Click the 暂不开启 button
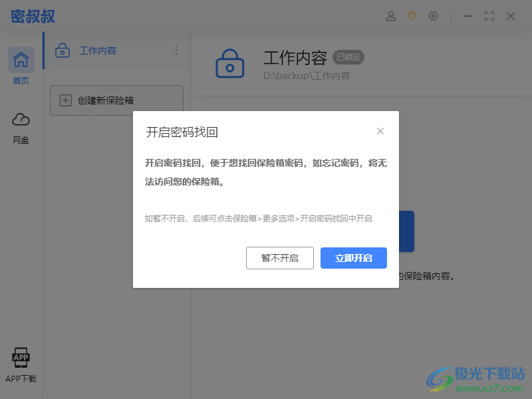This screenshot has height=399, width=532. pyautogui.click(x=280, y=258)
